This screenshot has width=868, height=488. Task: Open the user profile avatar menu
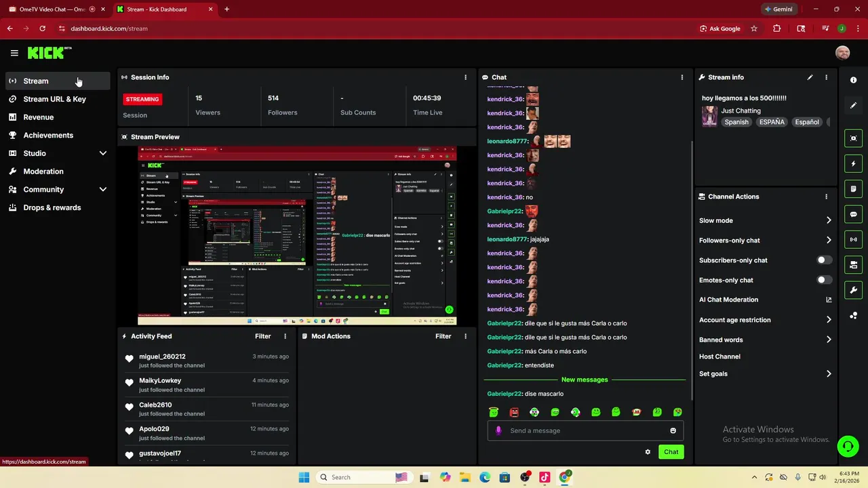(x=842, y=53)
